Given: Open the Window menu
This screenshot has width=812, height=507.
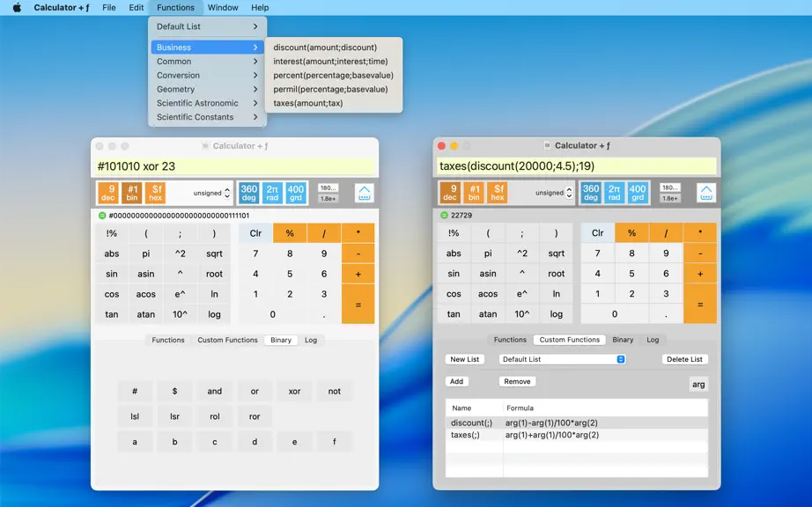Looking at the screenshot, I should 223,8.
